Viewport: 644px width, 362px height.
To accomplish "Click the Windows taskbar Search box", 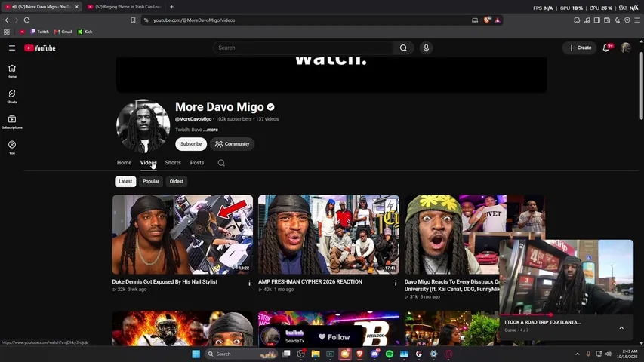I will (242, 354).
